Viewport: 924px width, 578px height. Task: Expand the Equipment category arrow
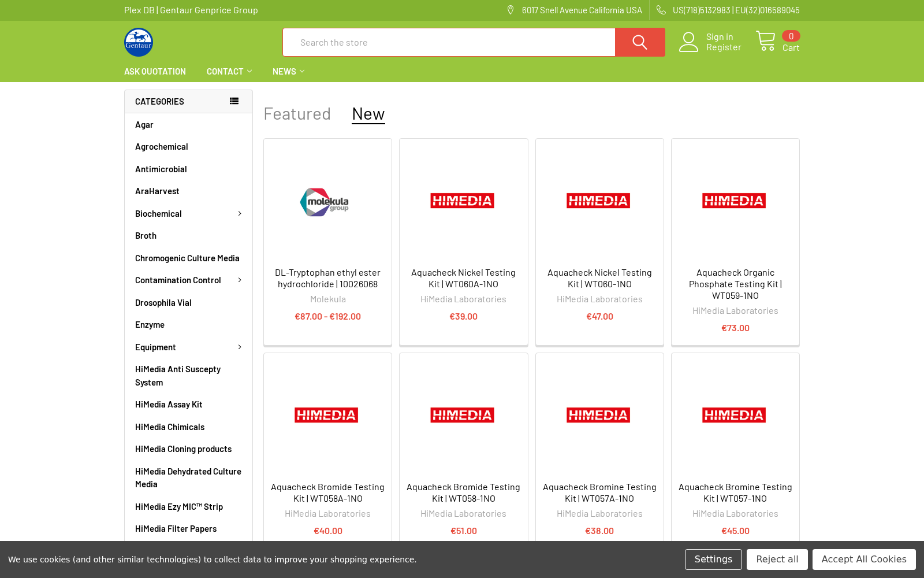pyautogui.click(x=240, y=347)
